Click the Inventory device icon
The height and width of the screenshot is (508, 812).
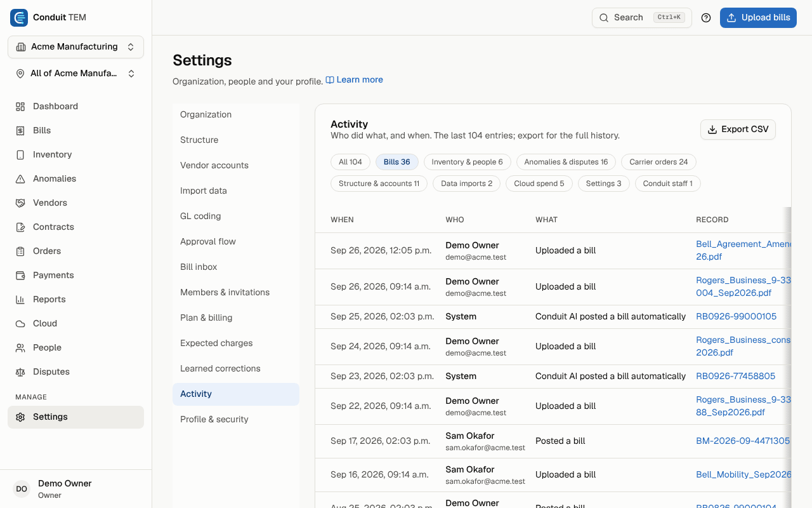[20, 155]
